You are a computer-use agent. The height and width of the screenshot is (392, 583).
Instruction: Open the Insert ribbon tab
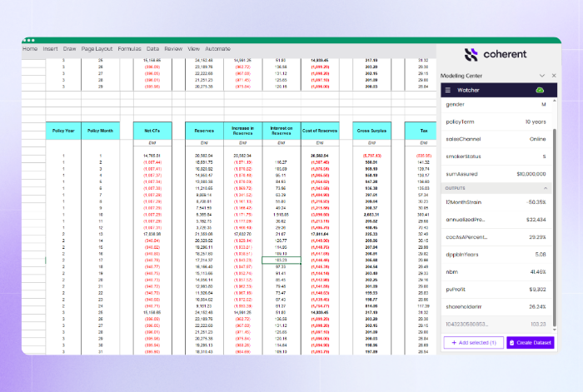[x=51, y=49]
